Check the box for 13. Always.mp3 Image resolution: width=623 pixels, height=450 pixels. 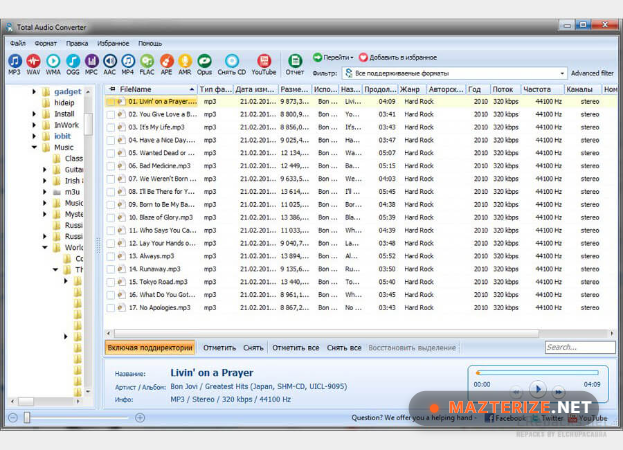[110, 257]
